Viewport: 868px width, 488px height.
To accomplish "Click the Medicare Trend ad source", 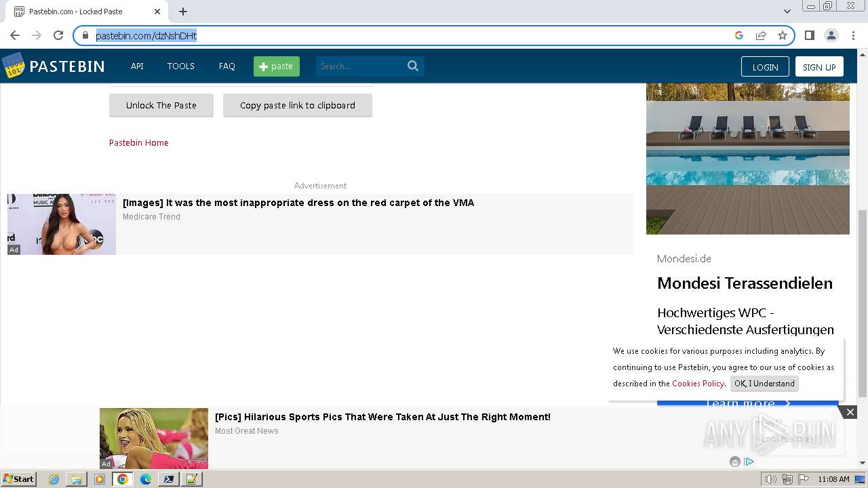I will [x=151, y=217].
